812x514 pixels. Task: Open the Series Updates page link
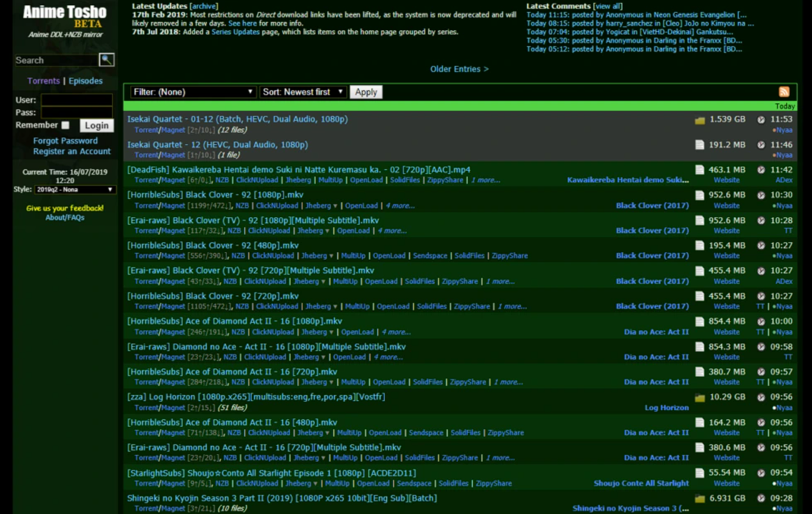click(x=235, y=32)
